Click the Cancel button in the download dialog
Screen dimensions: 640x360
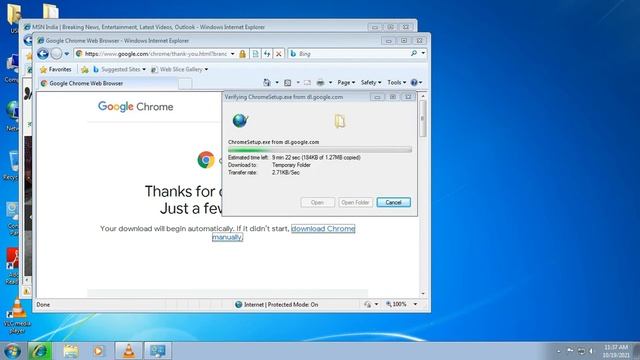pos(393,202)
